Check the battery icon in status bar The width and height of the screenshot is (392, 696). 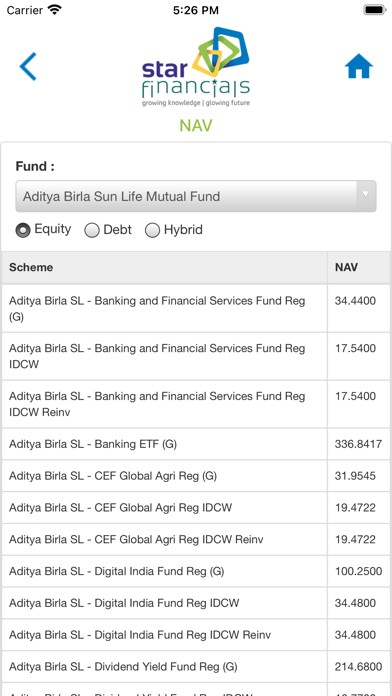pos(375,10)
